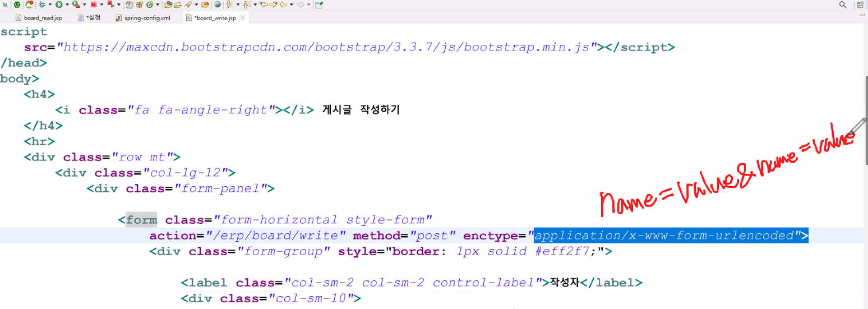Go to Next Annotation down arrow icon

click(229, 4)
